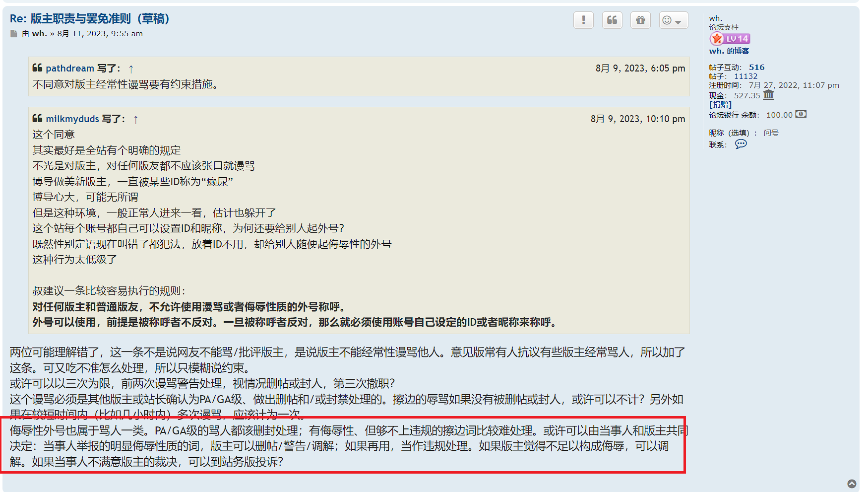
Task: Go back to top with arrow button
Action: [x=852, y=484]
